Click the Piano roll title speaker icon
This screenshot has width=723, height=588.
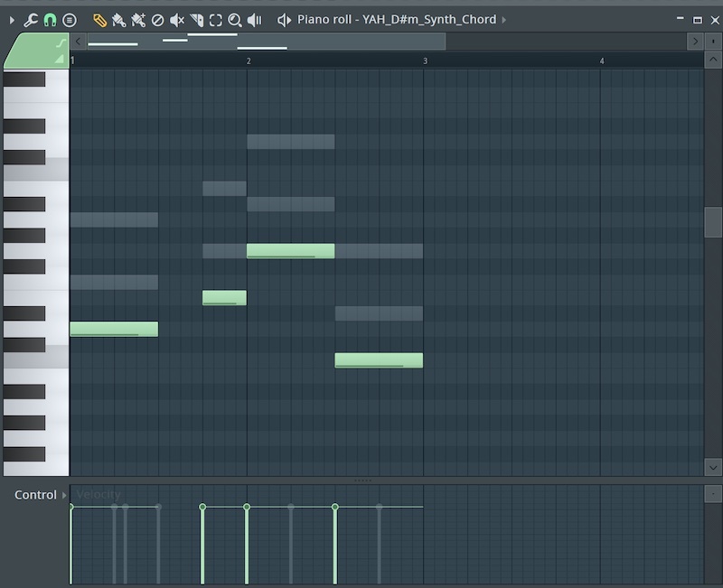click(284, 20)
